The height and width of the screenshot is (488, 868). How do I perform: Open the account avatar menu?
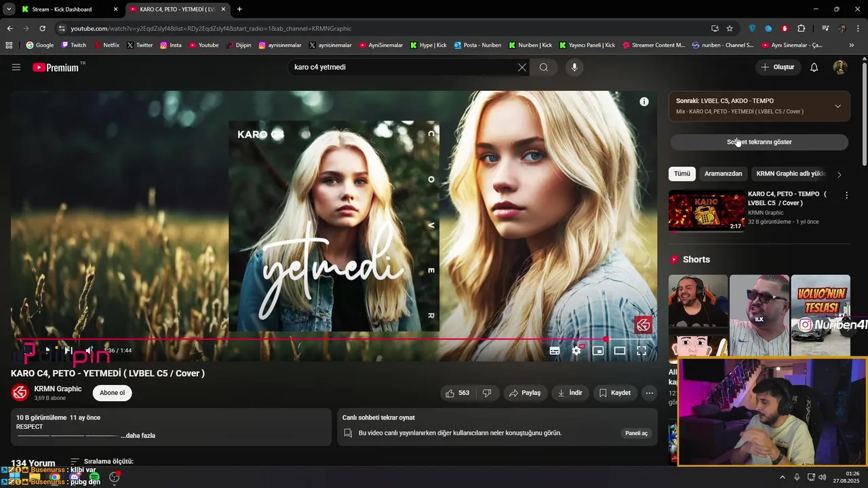(x=840, y=67)
